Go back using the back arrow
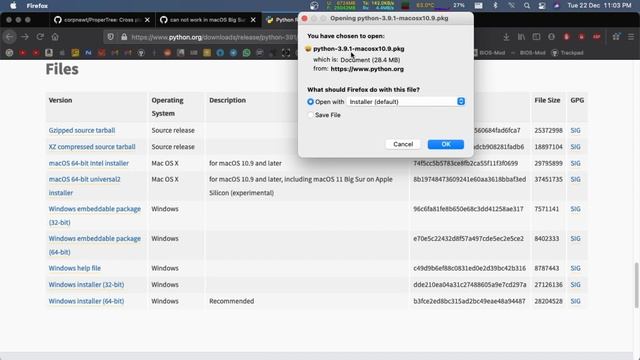 (x=9, y=37)
